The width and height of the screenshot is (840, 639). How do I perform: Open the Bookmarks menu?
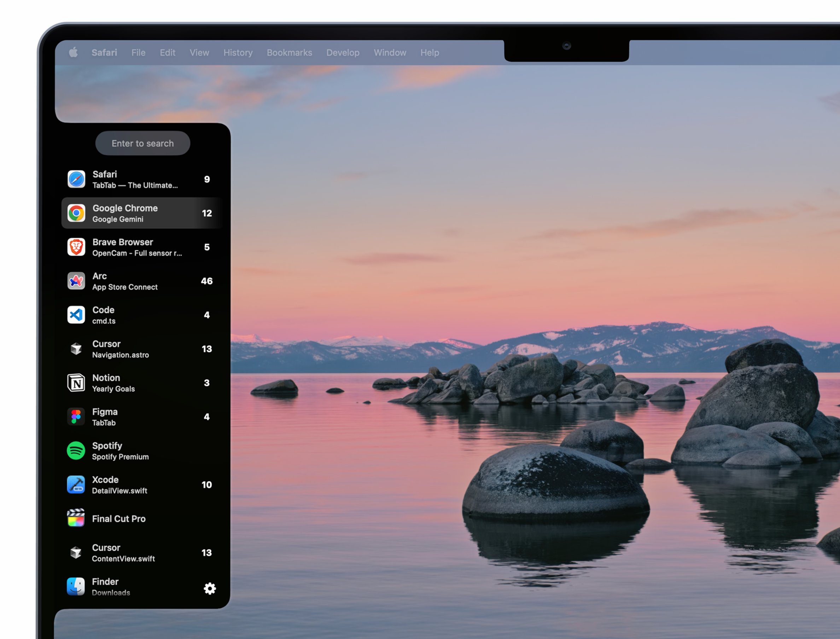tap(289, 53)
